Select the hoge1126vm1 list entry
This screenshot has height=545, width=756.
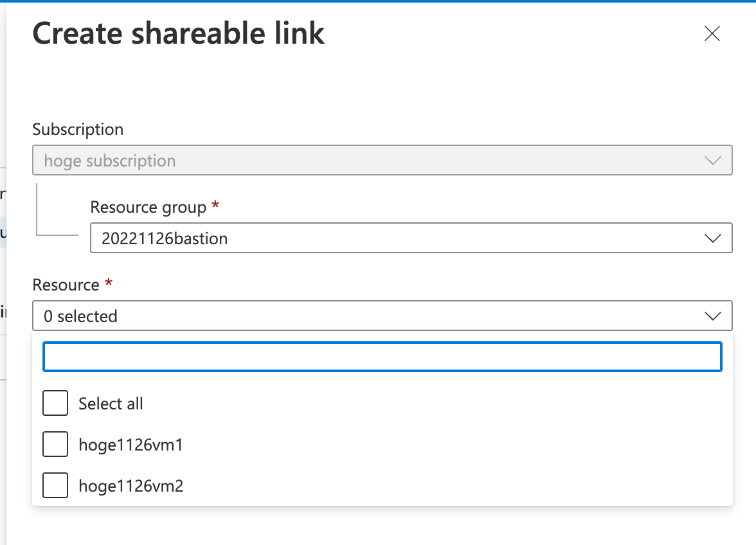pos(130,445)
